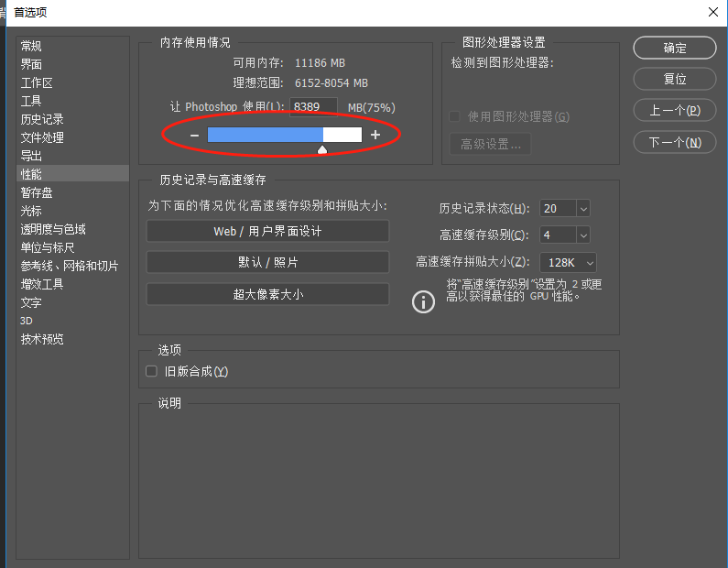Click the plus icon to increase memory
The height and width of the screenshot is (568, 728).
point(375,135)
